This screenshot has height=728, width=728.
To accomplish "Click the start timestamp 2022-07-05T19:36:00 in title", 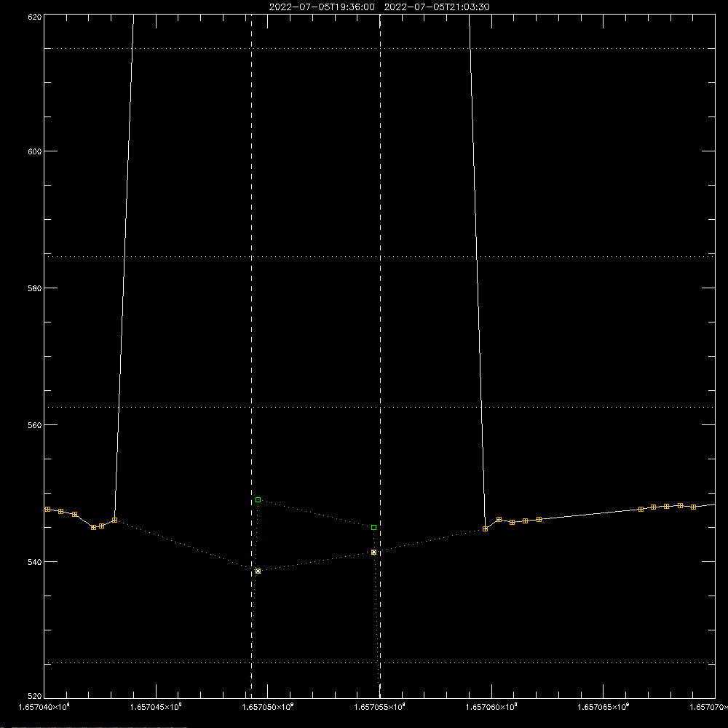I will [x=322, y=7].
